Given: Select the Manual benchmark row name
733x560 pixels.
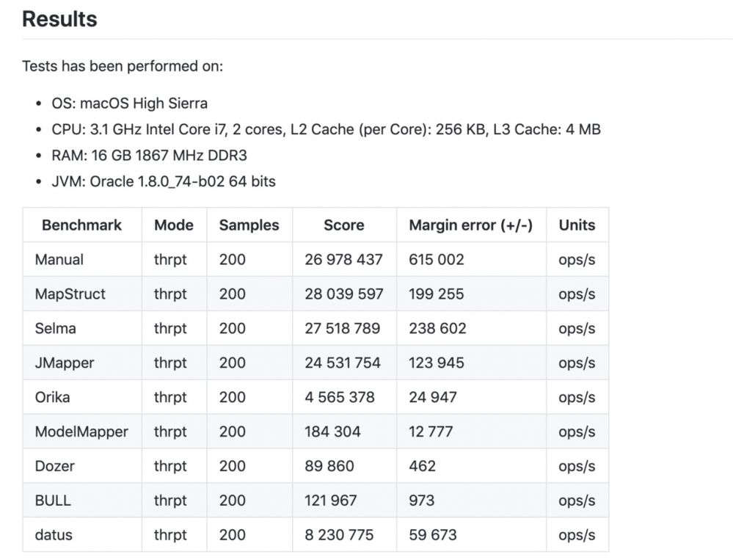Looking at the screenshot, I should (x=59, y=260).
